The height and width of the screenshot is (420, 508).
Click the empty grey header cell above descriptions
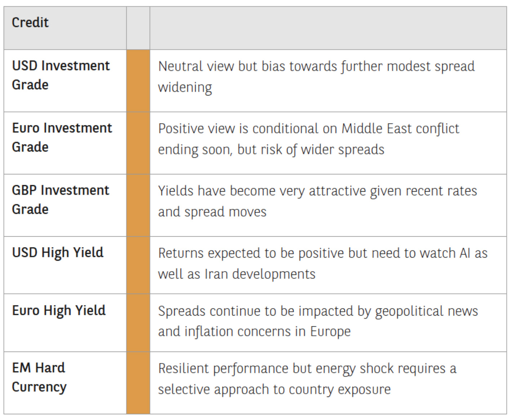pyautogui.click(x=328, y=28)
